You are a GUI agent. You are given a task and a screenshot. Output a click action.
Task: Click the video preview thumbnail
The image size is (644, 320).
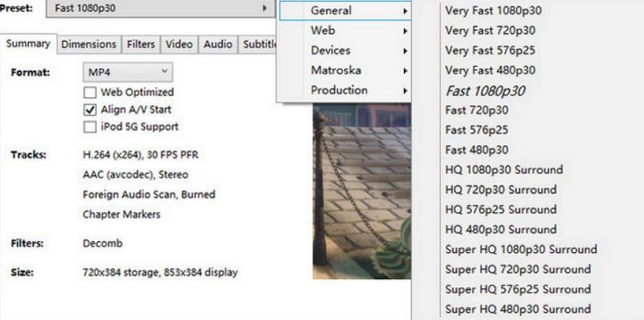(x=361, y=191)
